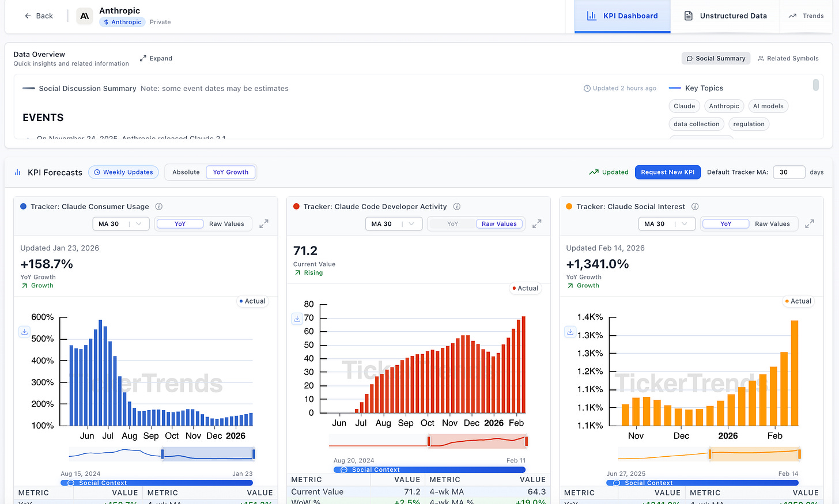Click the red Developer Activity tracker dot

(296, 206)
